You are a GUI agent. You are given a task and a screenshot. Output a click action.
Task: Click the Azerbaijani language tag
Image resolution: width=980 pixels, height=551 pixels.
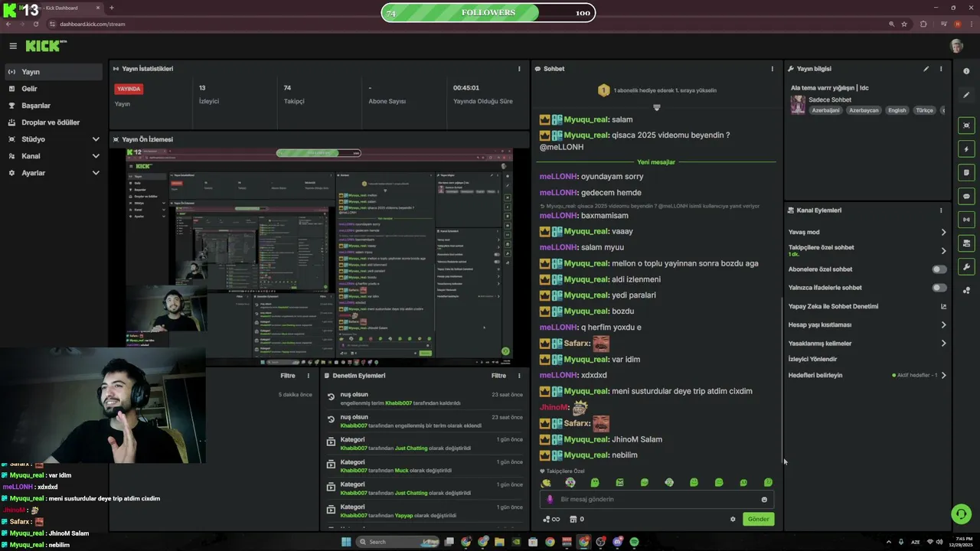tap(825, 110)
